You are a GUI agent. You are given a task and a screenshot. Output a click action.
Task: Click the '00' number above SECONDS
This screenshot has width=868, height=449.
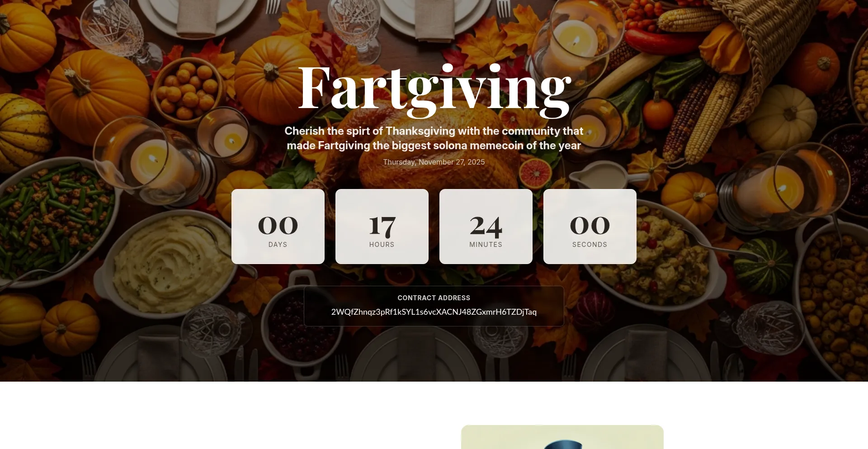(x=590, y=225)
